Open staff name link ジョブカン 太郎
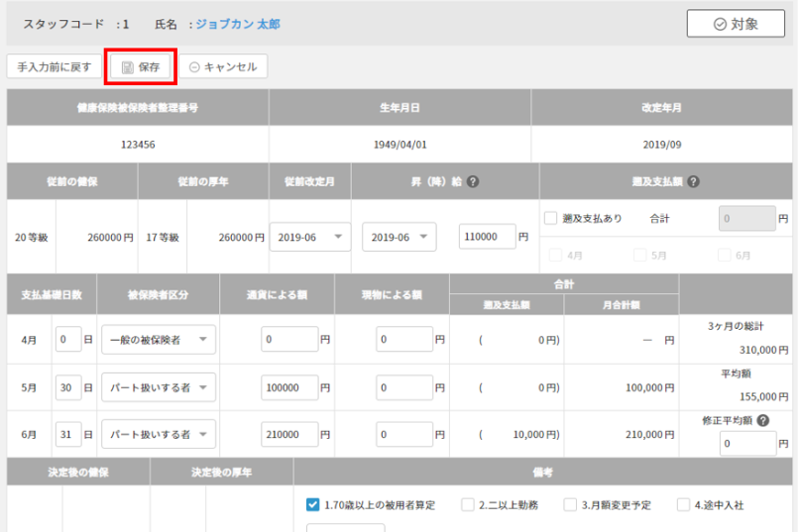The width and height of the screenshot is (798, 532). [238, 24]
